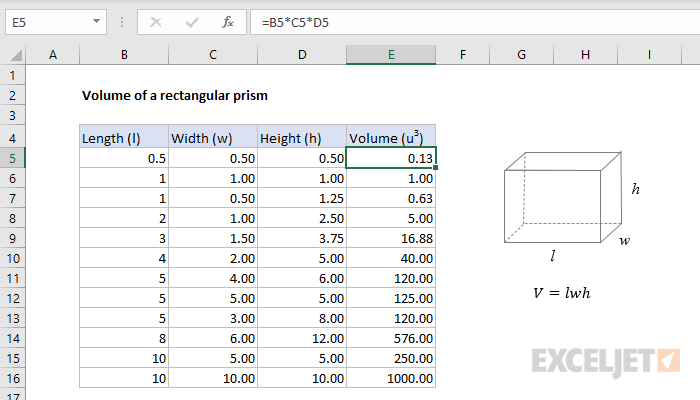700x400 pixels.
Task: Click the Name Box showing E5
Action: (x=56, y=22)
